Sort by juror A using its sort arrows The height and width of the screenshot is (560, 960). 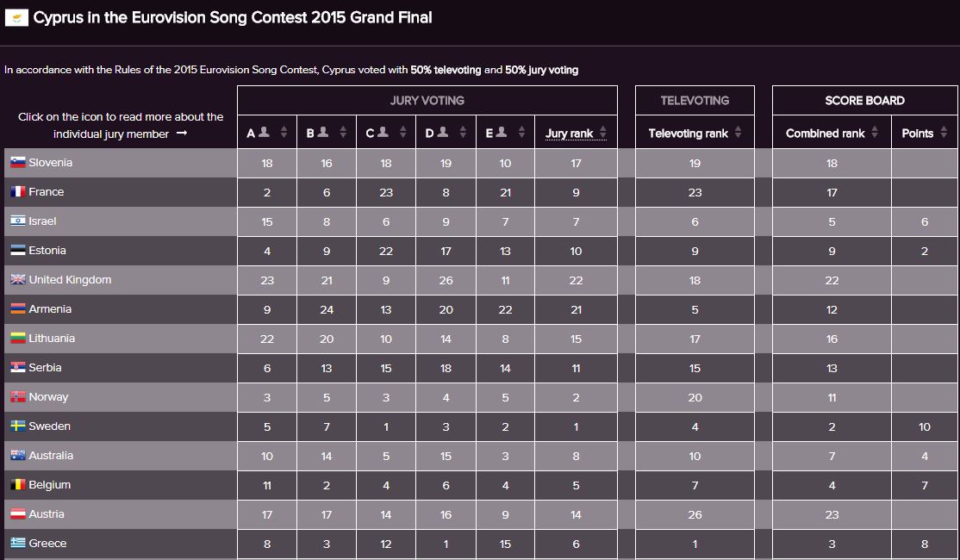click(x=284, y=133)
